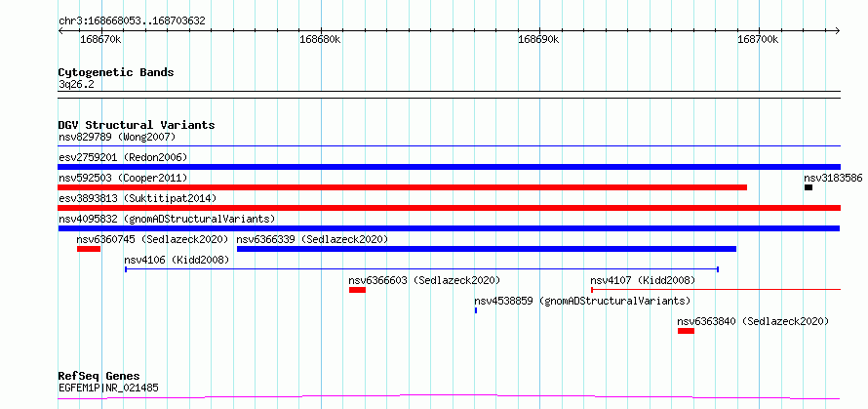Click the nsv6363840 red variant block
The height and width of the screenshot is (409, 868).
(x=686, y=331)
